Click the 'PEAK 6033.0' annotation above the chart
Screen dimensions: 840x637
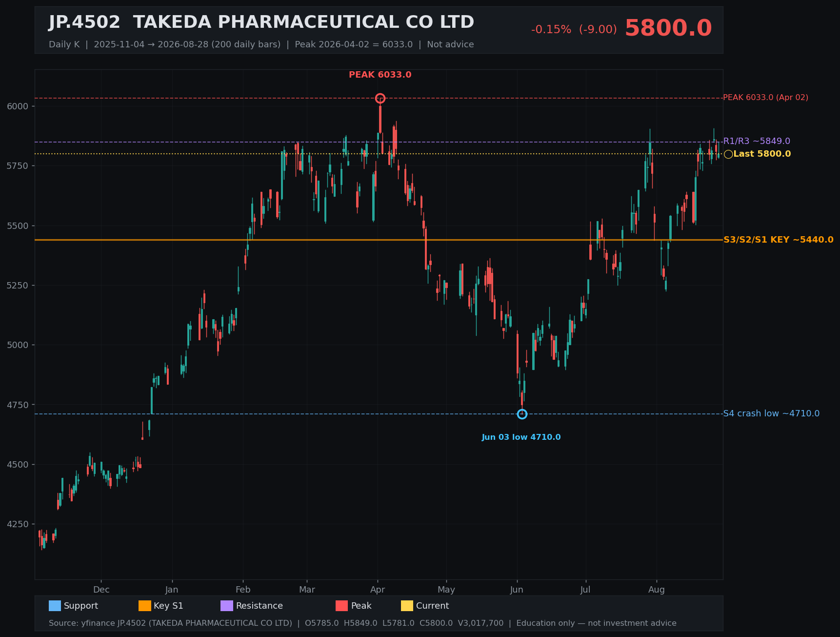pyautogui.click(x=380, y=75)
